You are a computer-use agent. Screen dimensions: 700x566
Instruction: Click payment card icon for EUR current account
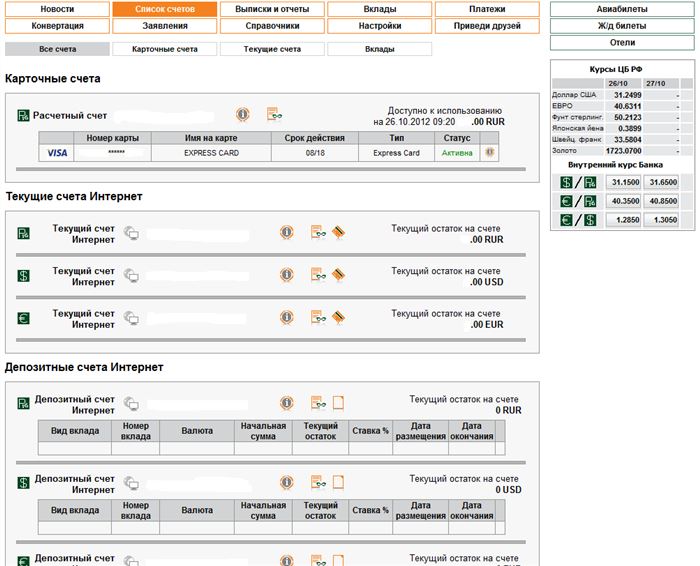pos(338,317)
